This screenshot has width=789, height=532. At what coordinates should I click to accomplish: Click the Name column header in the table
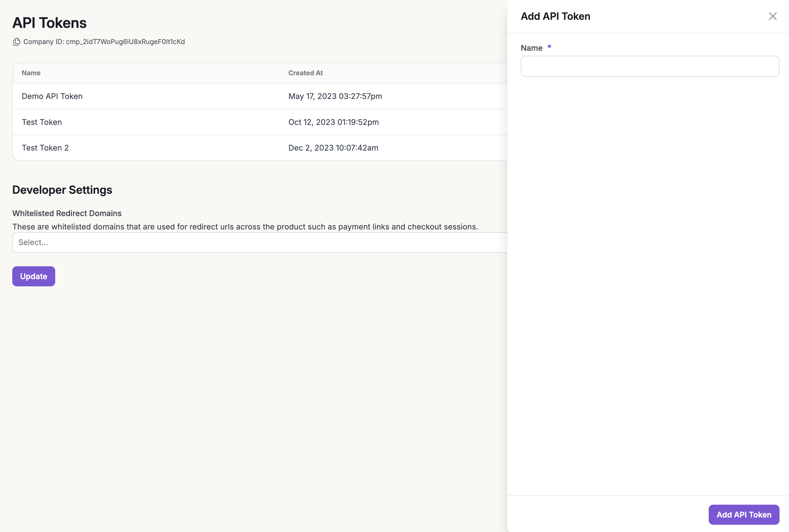[31, 73]
